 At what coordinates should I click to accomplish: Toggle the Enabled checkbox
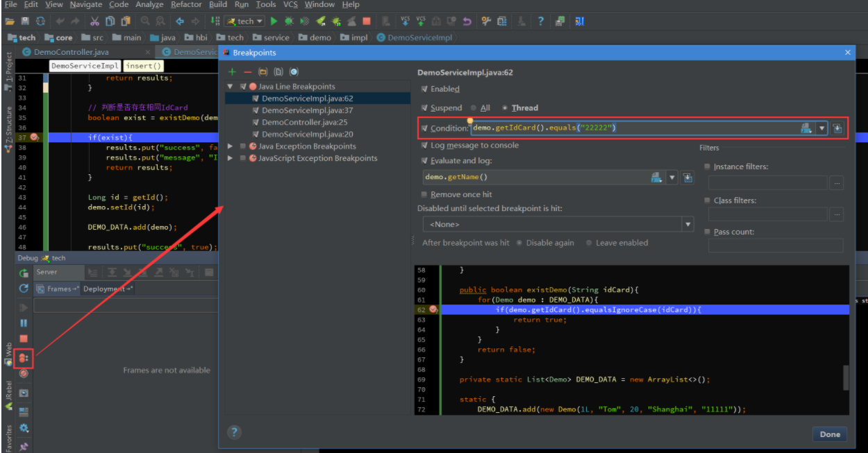425,89
